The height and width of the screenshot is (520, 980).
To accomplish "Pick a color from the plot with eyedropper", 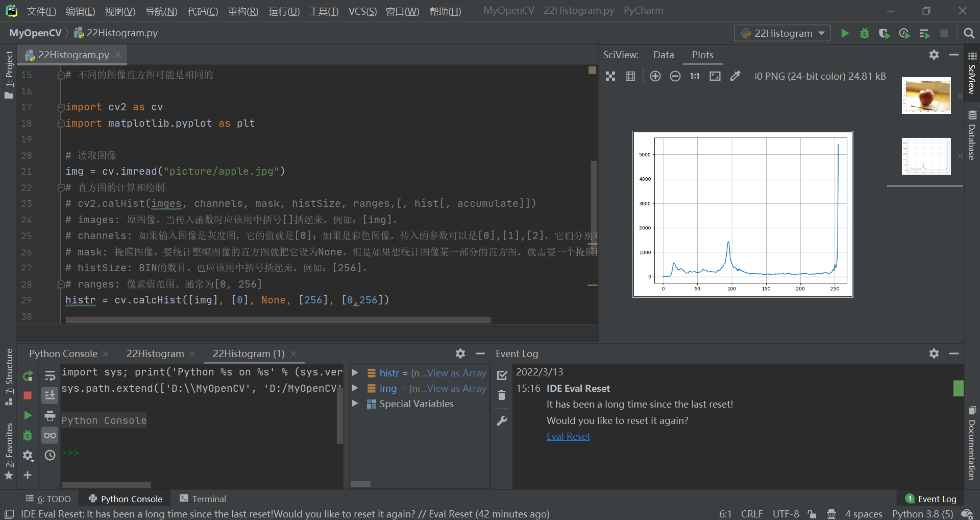I will click(x=735, y=76).
